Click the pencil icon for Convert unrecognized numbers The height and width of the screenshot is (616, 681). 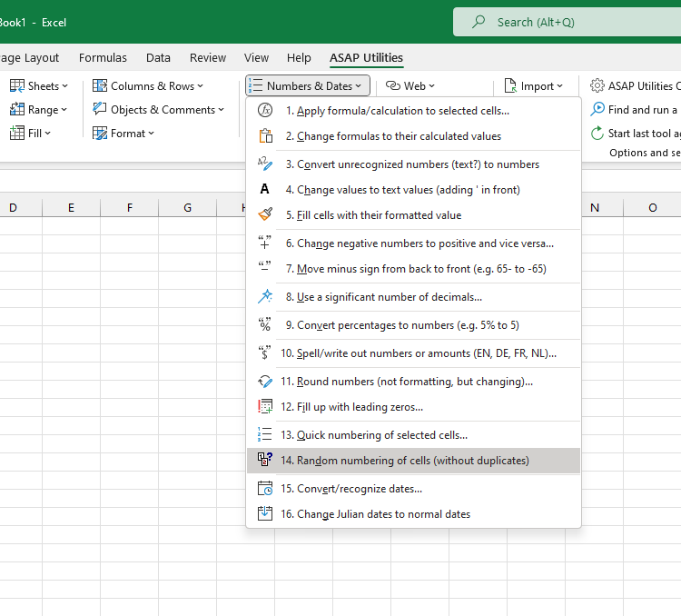pyautogui.click(x=265, y=164)
